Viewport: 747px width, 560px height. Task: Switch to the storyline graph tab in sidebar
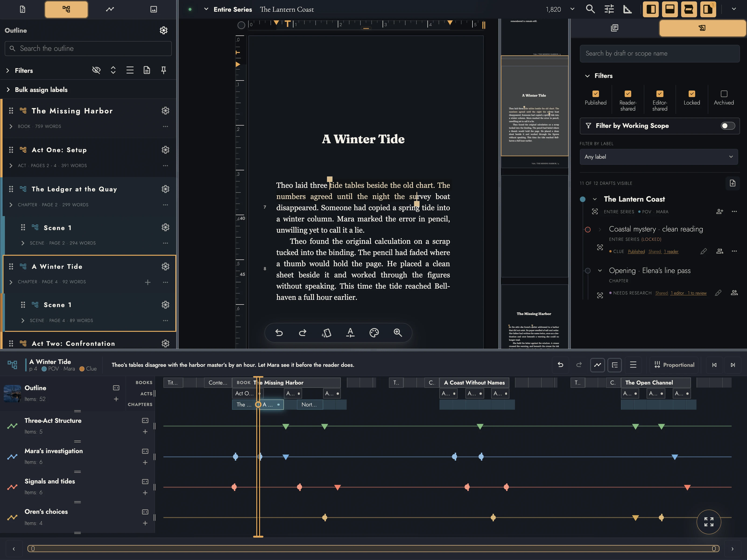point(110,9)
